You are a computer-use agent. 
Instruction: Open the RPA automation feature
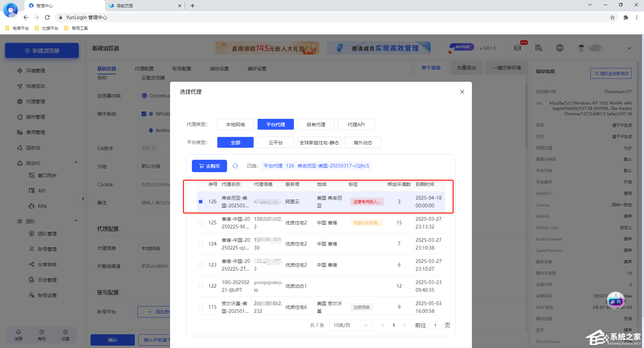42,206
